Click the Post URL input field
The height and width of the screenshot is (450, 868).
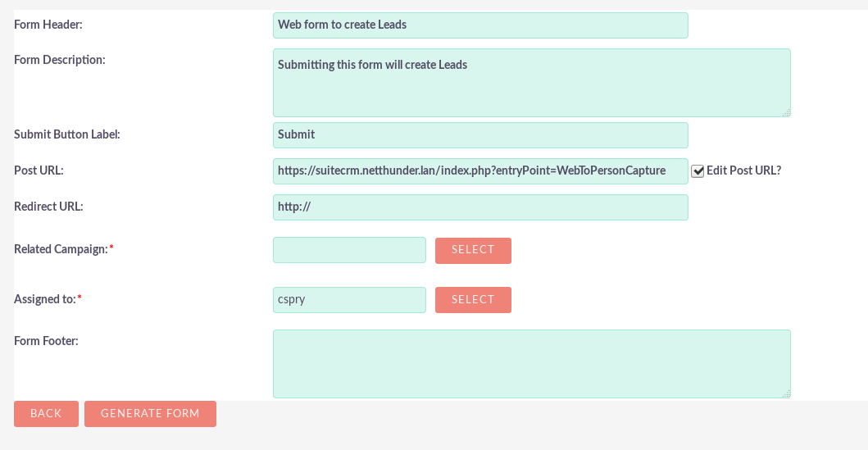(x=480, y=171)
